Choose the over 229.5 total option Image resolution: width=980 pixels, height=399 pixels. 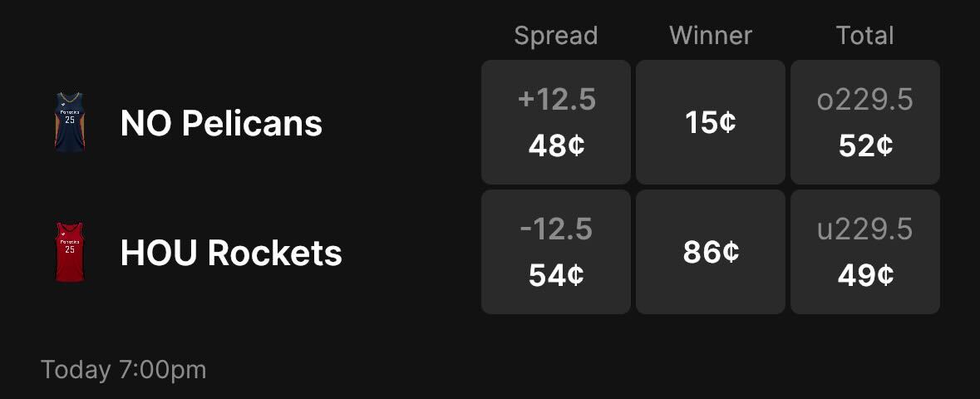[865, 122]
